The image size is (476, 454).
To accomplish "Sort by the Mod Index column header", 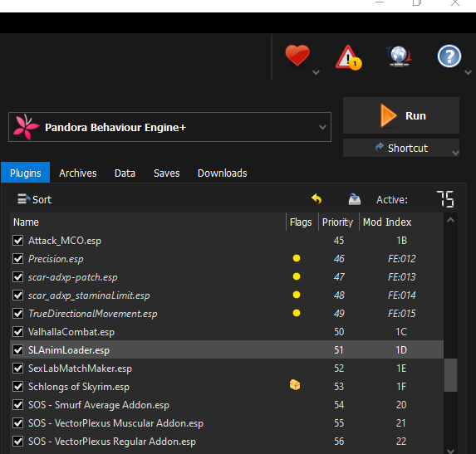I will 401,222.
